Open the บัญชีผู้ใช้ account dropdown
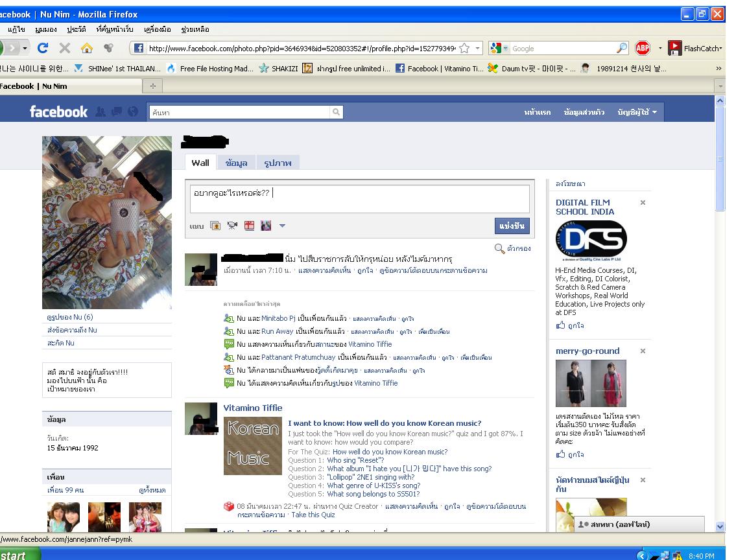The image size is (747, 560). click(637, 112)
